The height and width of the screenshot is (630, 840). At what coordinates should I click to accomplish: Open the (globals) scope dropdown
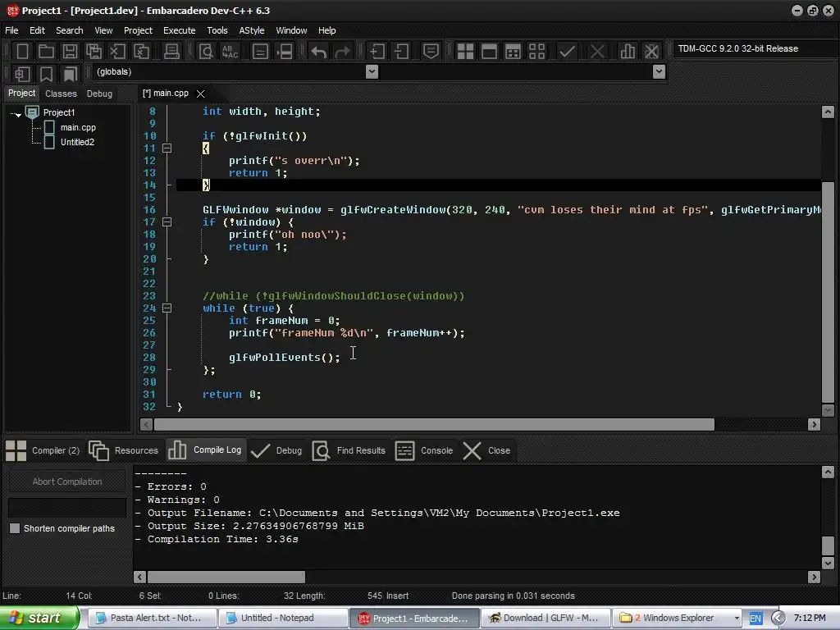click(372, 72)
